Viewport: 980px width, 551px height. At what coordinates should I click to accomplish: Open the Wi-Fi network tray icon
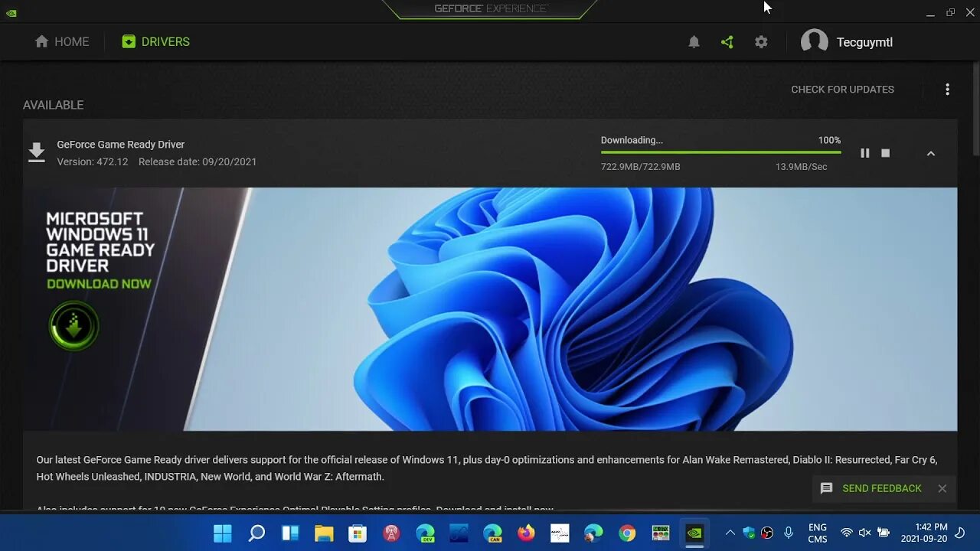(x=846, y=533)
